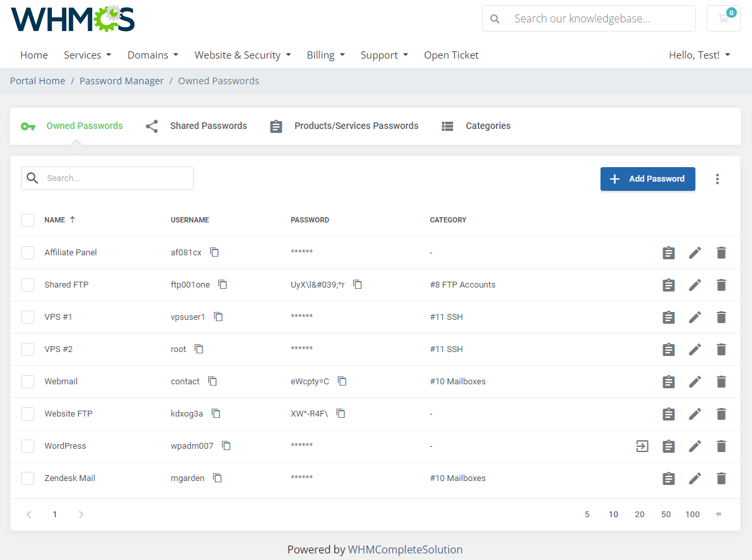Switch to Categories tab
The height and width of the screenshot is (560, 752).
475,126
